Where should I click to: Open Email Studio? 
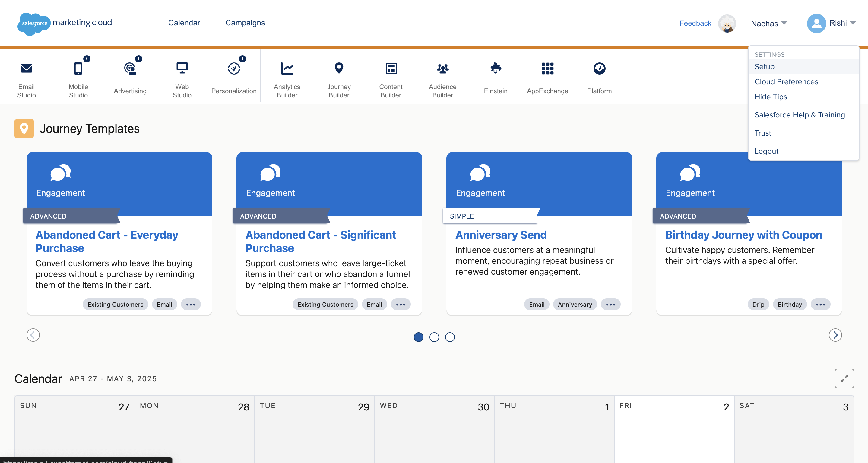pyautogui.click(x=27, y=77)
